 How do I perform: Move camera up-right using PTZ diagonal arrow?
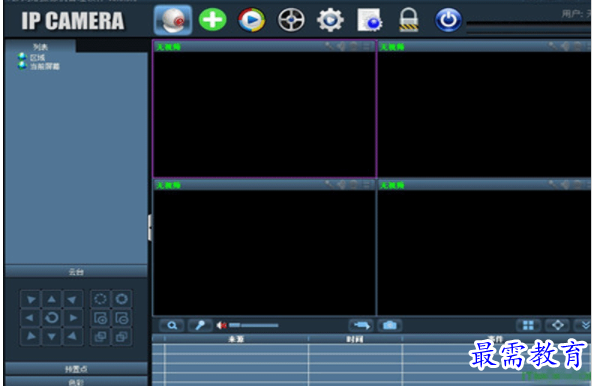(73, 299)
